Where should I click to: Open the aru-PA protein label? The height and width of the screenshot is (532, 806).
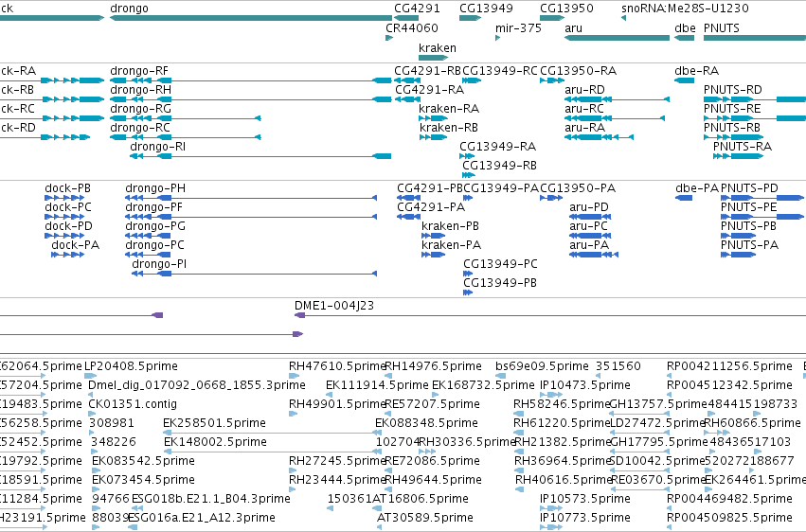(x=588, y=245)
